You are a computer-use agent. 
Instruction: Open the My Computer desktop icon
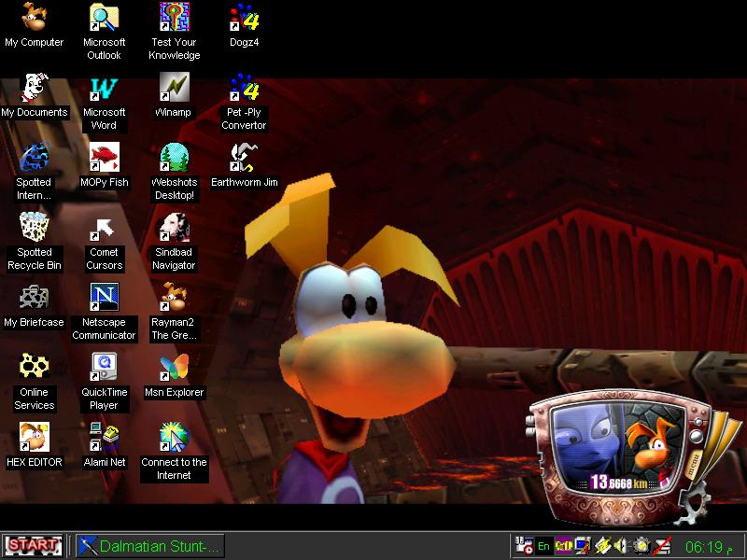pyautogui.click(x=35, y=18)
